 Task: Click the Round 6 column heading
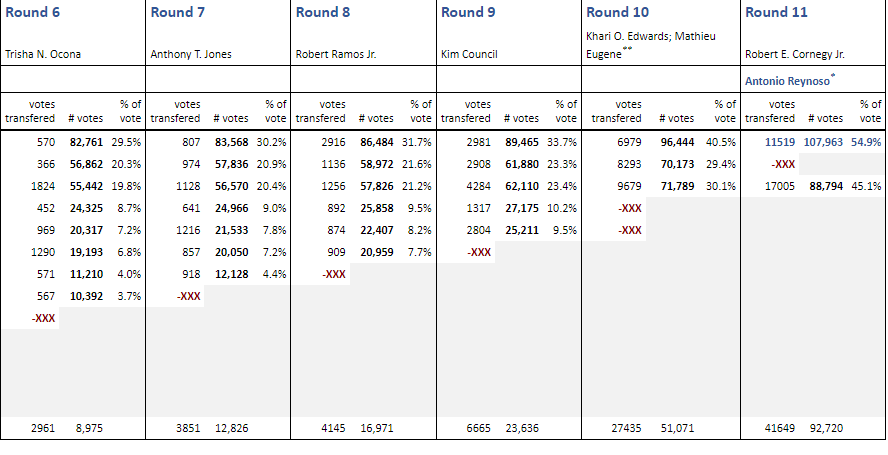tap(30, 13)
